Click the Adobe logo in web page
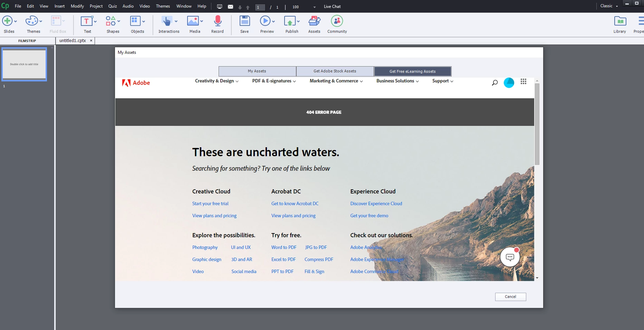Screen dimensions: 644x330 pos(136,83)
